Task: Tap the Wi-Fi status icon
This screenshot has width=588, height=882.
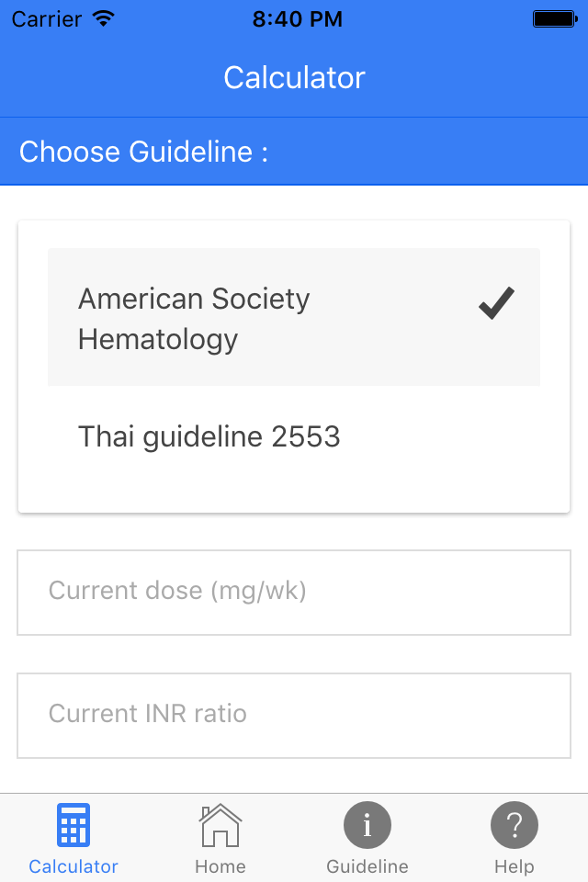Action: (x=104, y=18)
